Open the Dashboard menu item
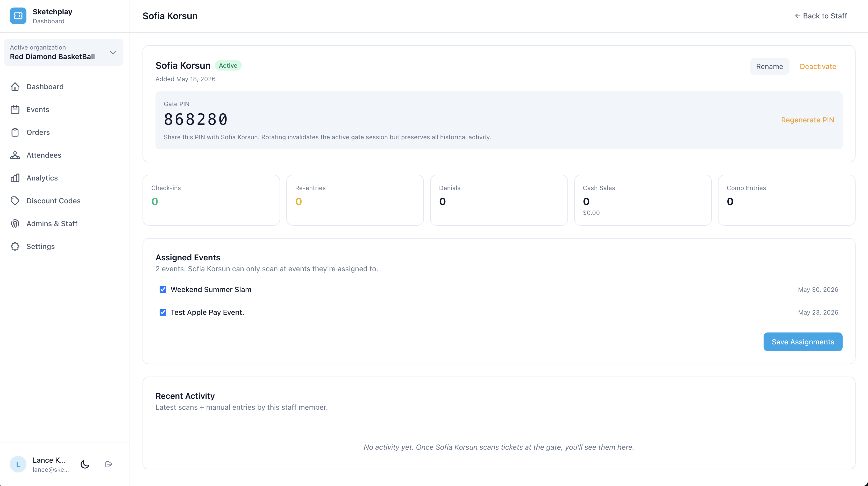The height and width of the screenshot is (486, 868). coord(63,87)
